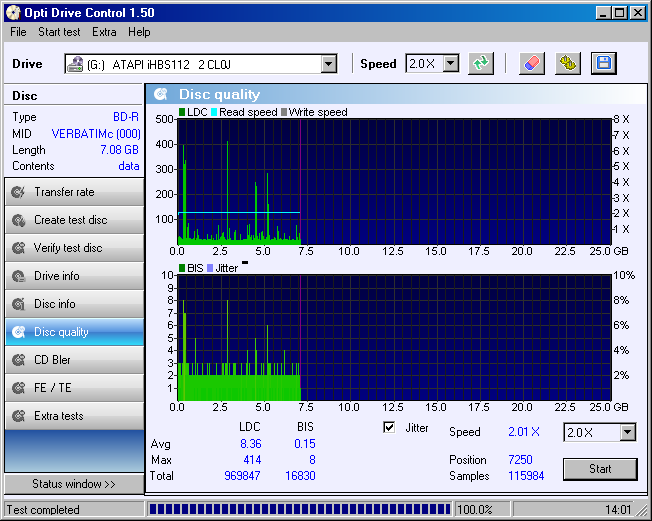This screenshot has height=521, width=652.
Task: Open the Extra tests section
Action: tap(74, 416)
